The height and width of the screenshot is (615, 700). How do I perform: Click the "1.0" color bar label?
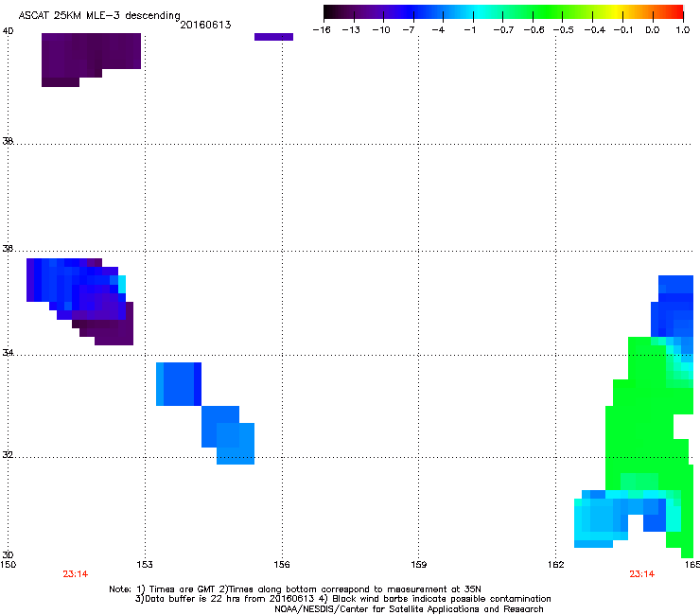(x=683, y=30)
